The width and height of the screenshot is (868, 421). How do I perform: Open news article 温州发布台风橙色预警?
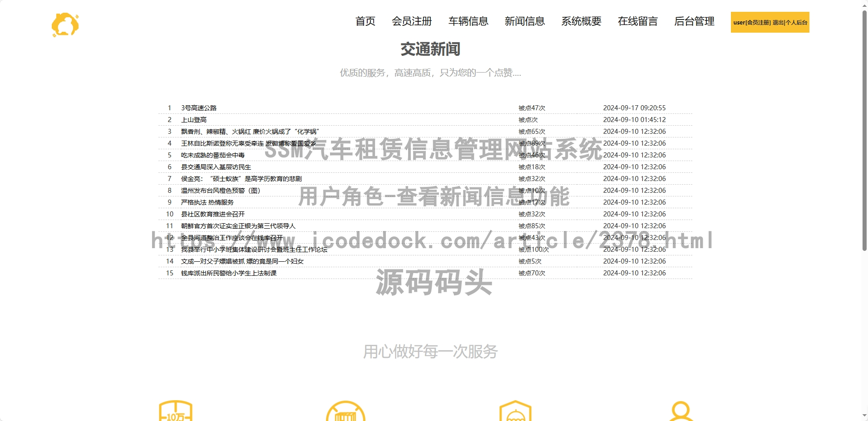(x=221, y=191)
